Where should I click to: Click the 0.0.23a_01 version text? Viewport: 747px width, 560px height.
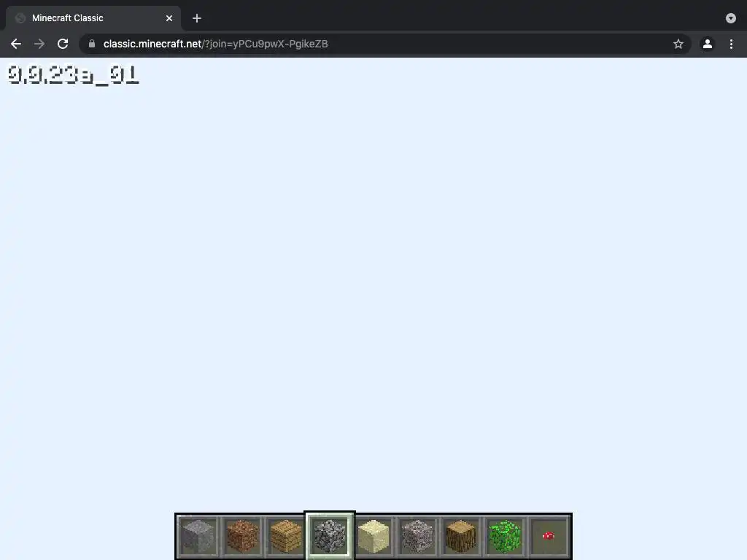73,75
